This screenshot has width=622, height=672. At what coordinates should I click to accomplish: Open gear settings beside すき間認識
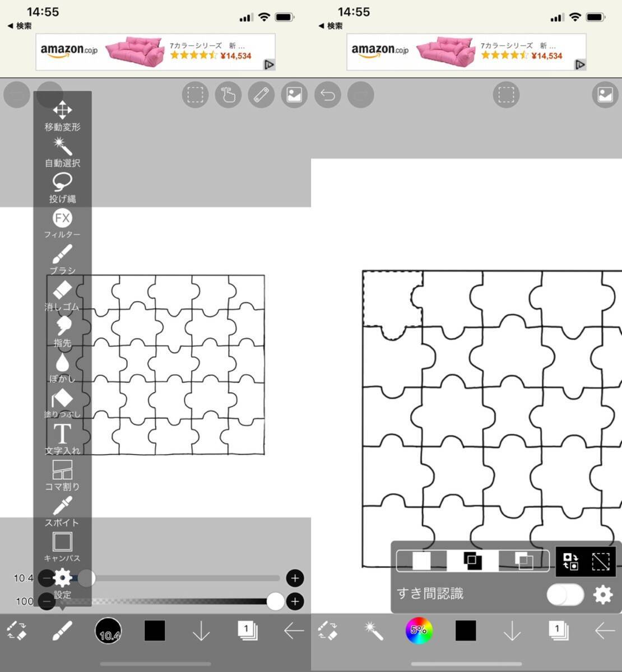(x=603, y=594)
